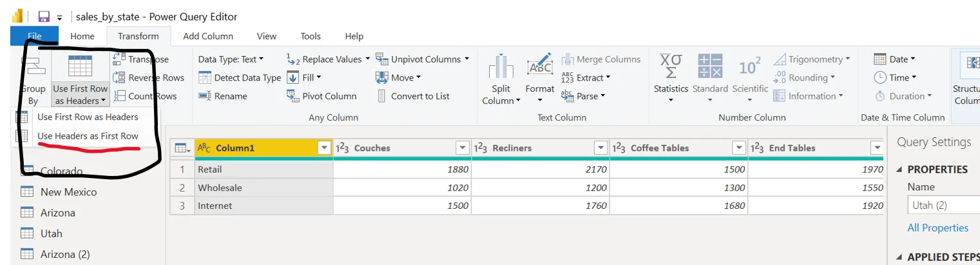Open the Recliners column filter dropdown
The width and height of the screenshot is (980, 265).
[600, 148]
